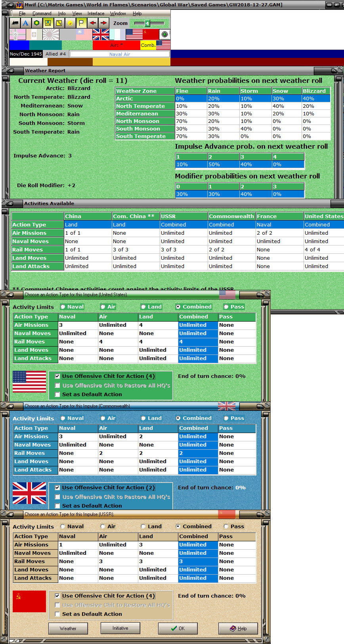Click the large Soviet flag in USSR dialog

coord(29,601)
